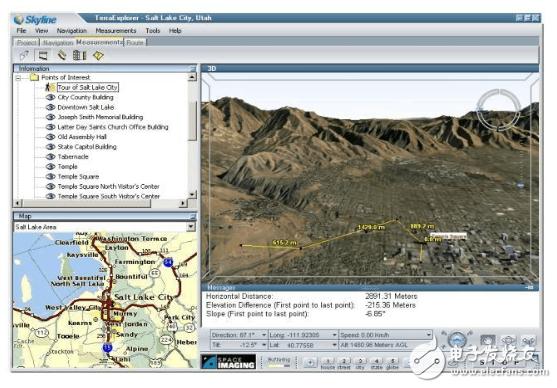
Task: Select Temple Square in the list
Action: pos(78,177)
